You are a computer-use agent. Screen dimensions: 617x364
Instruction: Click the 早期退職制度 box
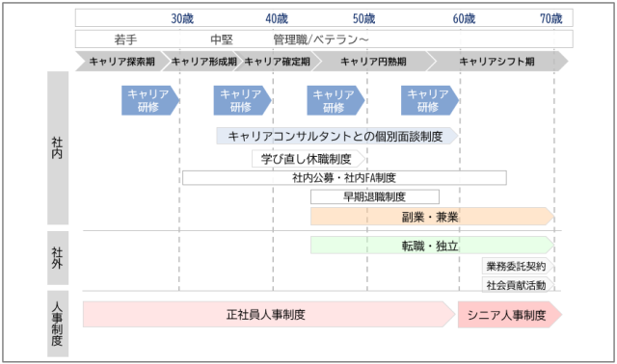375,196
